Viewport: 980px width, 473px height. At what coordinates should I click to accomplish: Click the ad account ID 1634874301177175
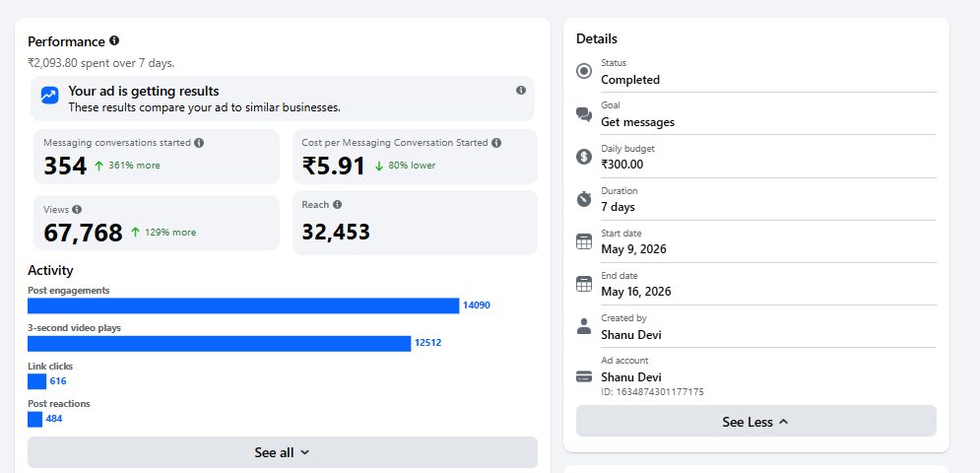click(652, 391)
